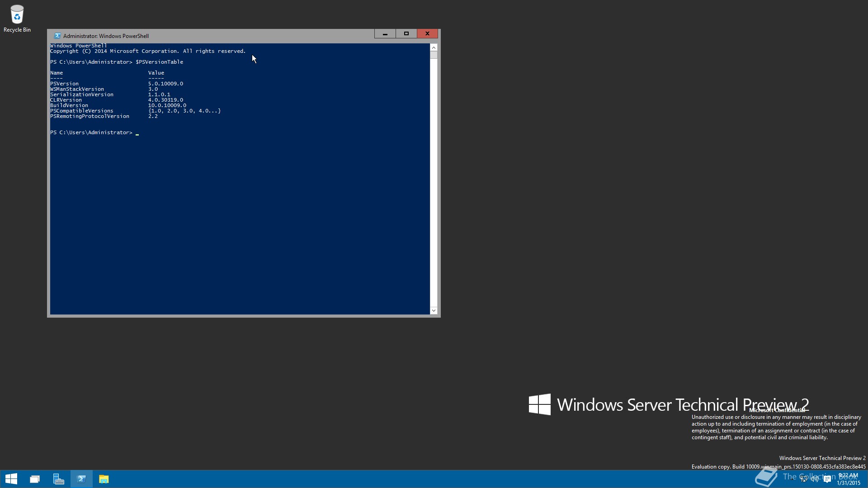Click the BuildVersion row name

point(69,105)
